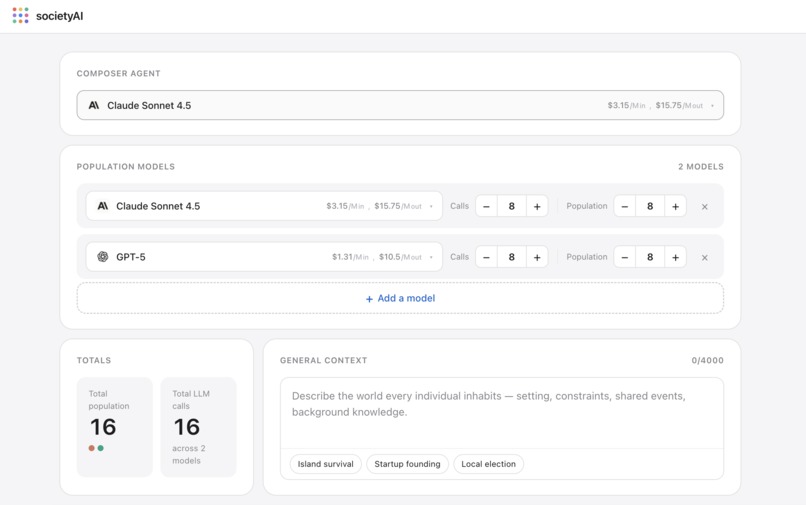Viewport: 806px width, 505px height.
Task: Click the COMPOSER AGENT heading
Action: click(x=119, y=74)
